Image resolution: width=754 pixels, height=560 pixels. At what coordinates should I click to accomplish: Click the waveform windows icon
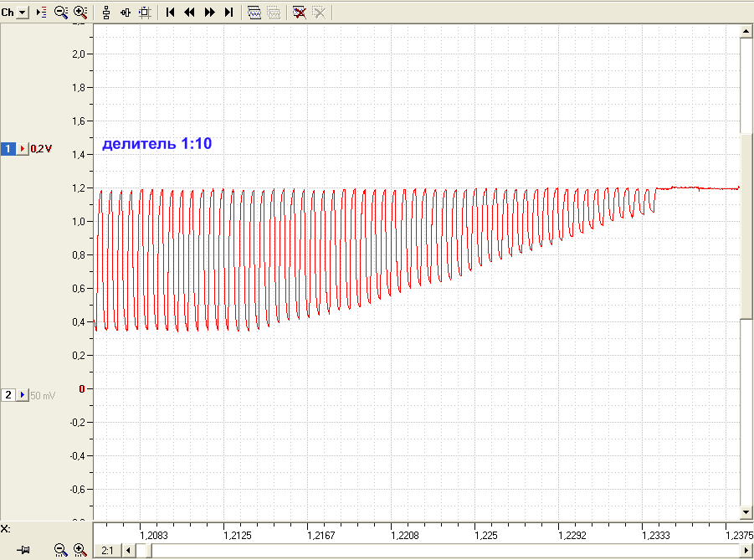254,13
